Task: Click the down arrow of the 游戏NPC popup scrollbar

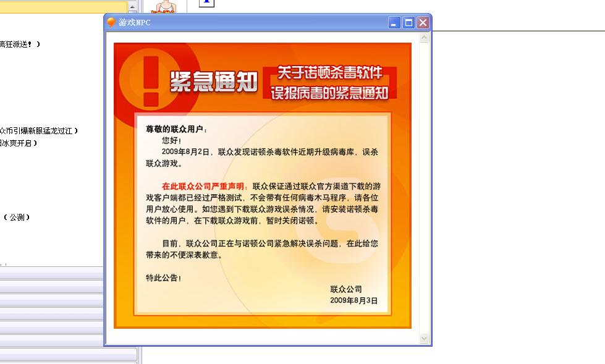Action: (x=424, y=339)
